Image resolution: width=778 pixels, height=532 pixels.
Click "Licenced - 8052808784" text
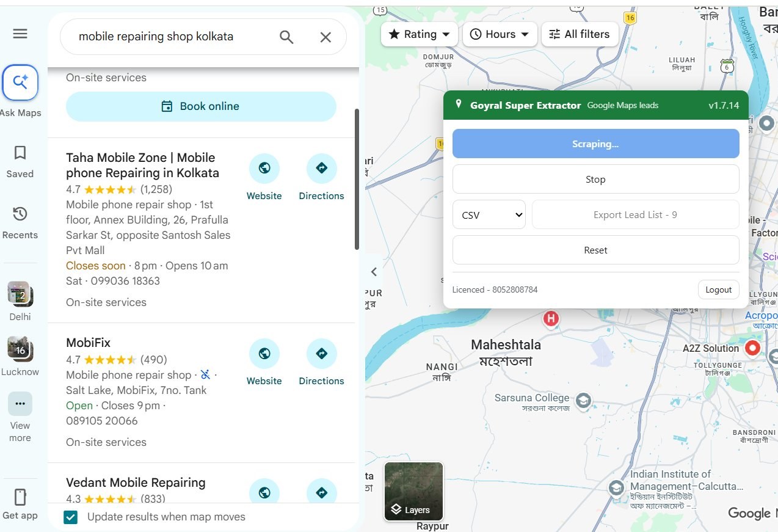495,290
